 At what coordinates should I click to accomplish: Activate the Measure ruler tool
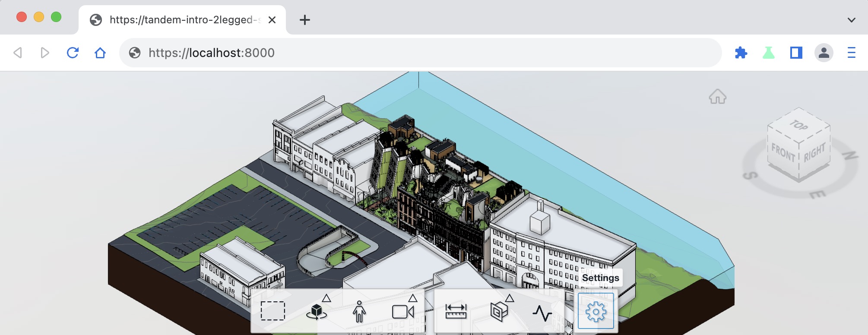pos(456,311)
